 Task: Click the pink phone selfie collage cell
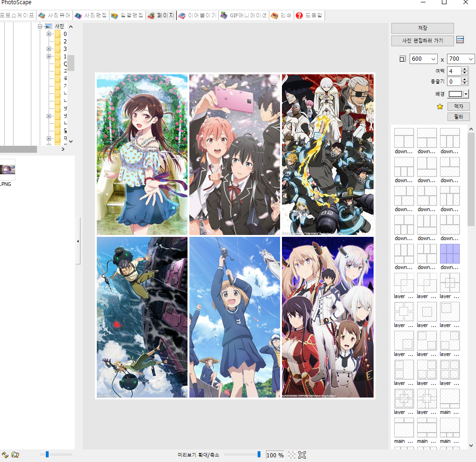[235, 155]
